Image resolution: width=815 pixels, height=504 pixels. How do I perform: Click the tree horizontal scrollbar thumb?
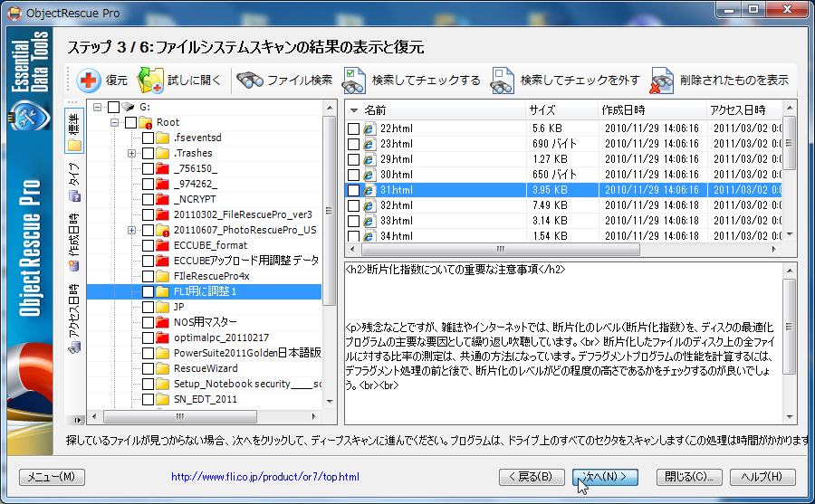pyautogui.click(x=180, y=417)
